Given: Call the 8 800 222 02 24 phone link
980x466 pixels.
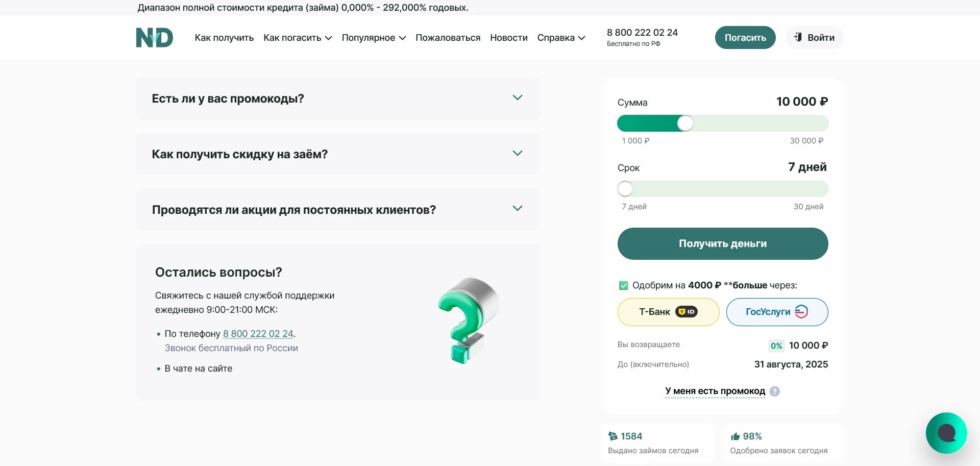Looking at the screenshot, I should (258, 334).
